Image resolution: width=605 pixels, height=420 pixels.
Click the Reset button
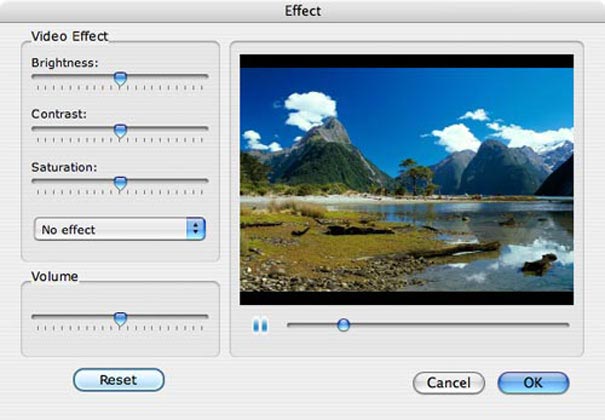pos(119,380)
